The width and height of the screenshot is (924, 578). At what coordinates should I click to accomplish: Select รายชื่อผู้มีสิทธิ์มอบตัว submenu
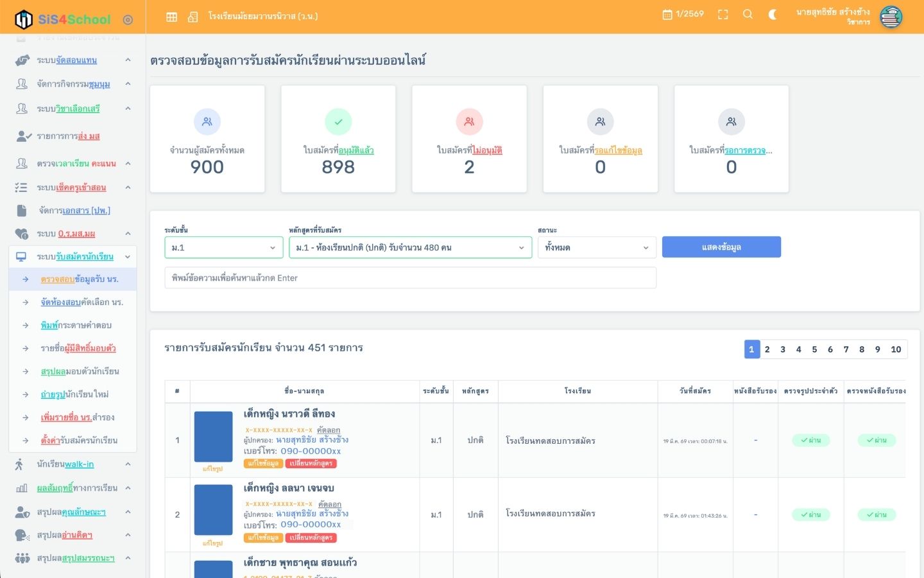(x=73, y=348)
